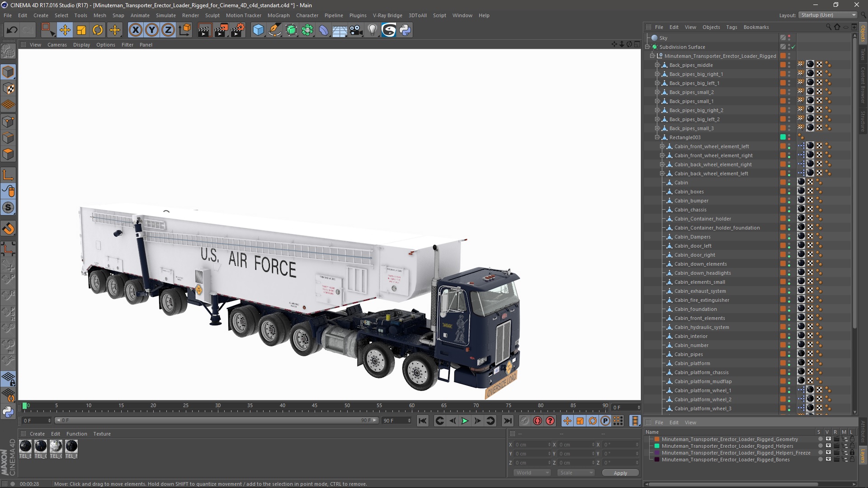Select Cabin_hydraulic_system object

pyautogui.click(x=702, y=327)
